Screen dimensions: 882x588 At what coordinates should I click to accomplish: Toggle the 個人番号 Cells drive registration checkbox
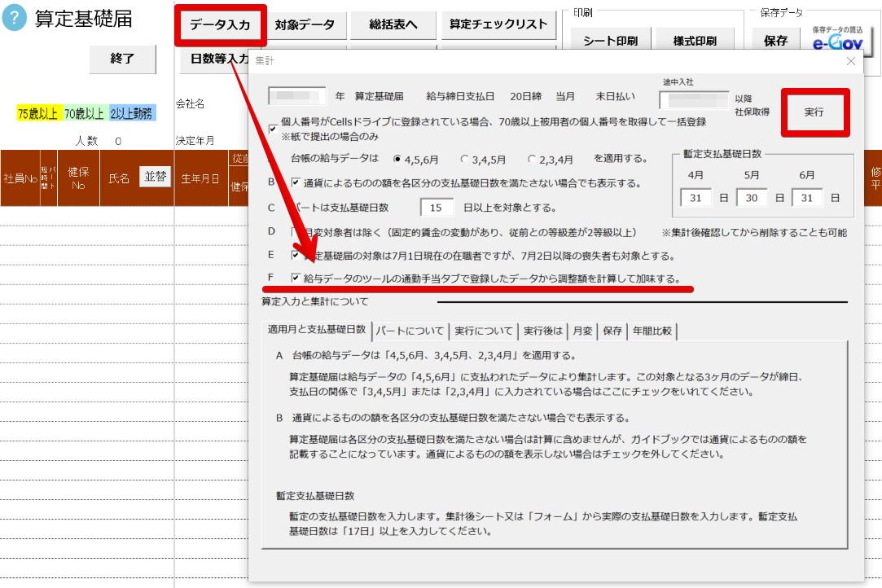(x=273, y=129)
